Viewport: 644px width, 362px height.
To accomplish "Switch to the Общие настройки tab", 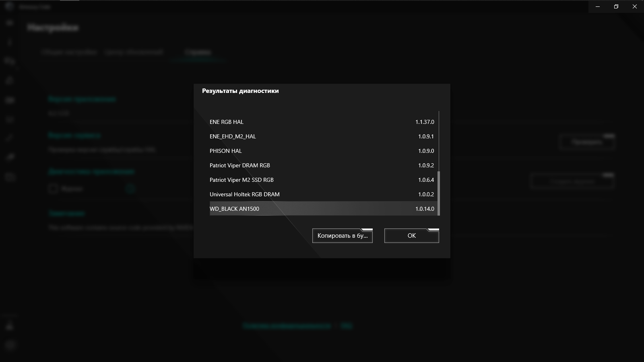I will 69,52.
